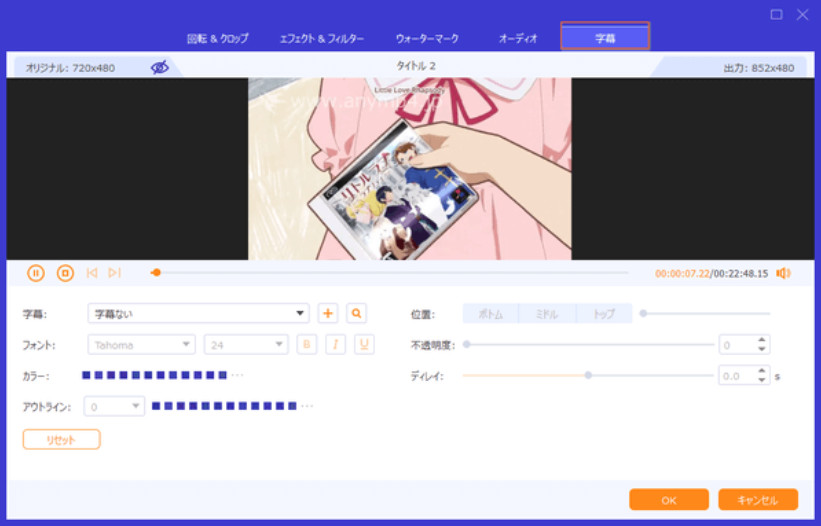Click the ディレイ slider handle

[x=588, y=375]
